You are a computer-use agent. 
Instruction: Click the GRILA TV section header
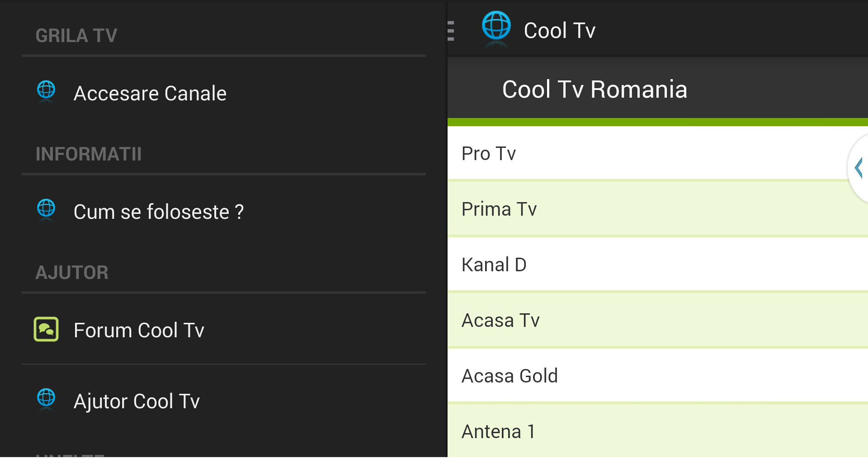[x=76, y=35]
